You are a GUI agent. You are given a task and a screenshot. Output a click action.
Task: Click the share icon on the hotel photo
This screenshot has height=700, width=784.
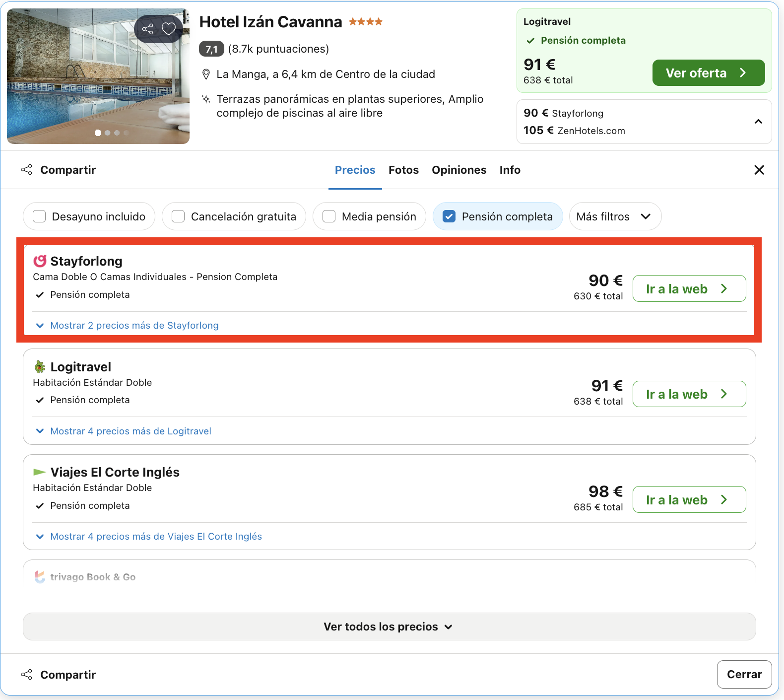(147, 29)
